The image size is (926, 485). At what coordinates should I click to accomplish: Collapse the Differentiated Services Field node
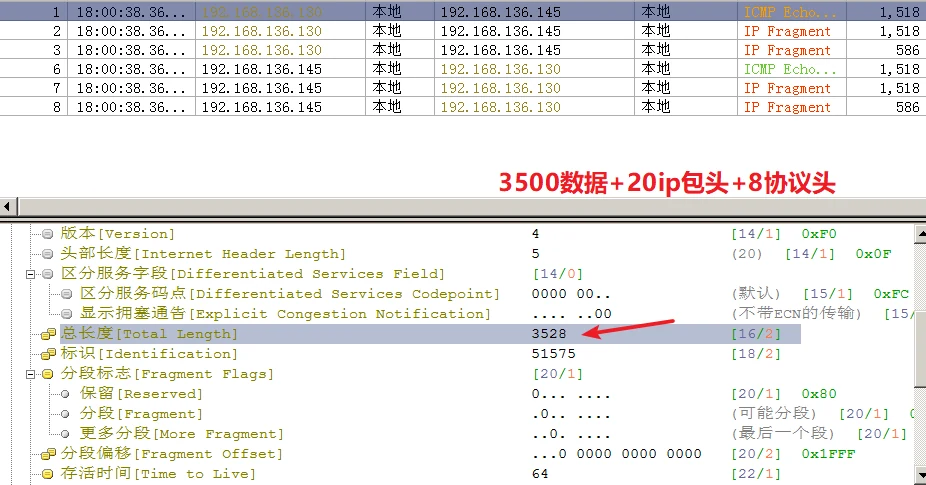coord(30,274)
